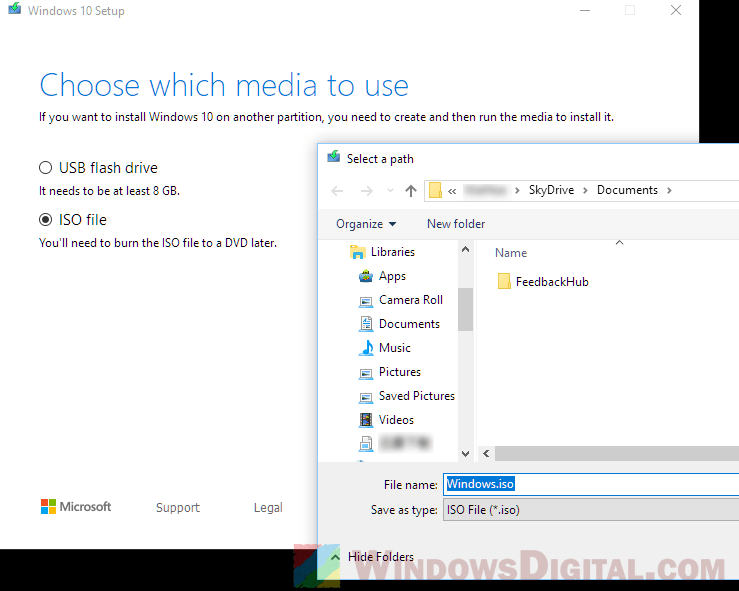Screen dimensions: 739x591
Task: Open the Organize menu
Action: (366, 224)
